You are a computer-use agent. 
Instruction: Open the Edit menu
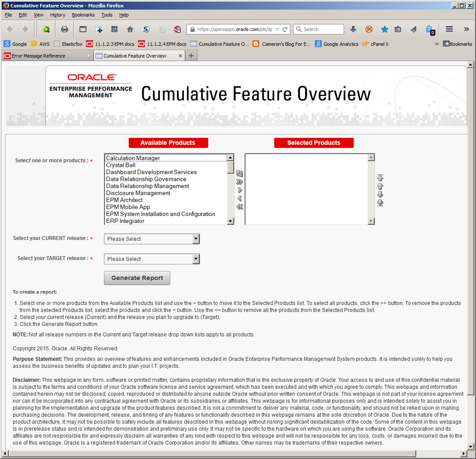23,15
